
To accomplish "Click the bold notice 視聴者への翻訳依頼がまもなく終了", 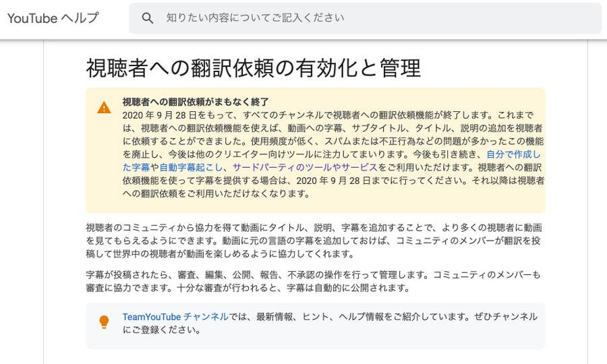I will point(196,102).
